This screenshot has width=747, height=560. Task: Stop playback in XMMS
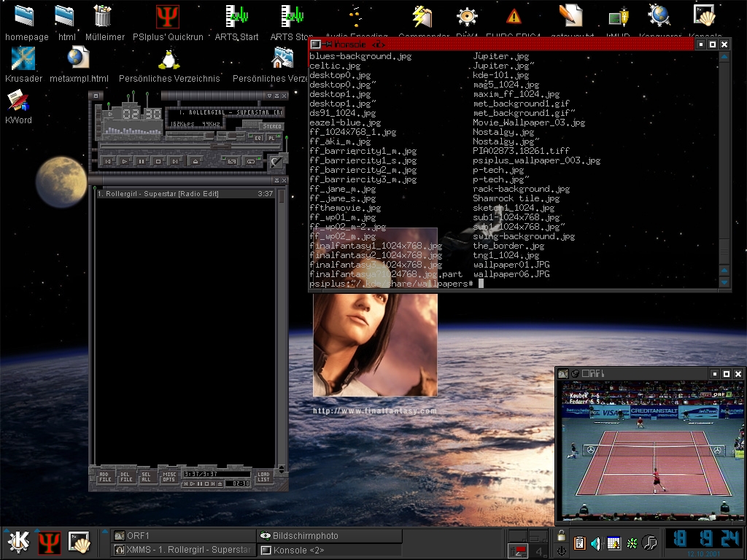click(x=158, y=161)
